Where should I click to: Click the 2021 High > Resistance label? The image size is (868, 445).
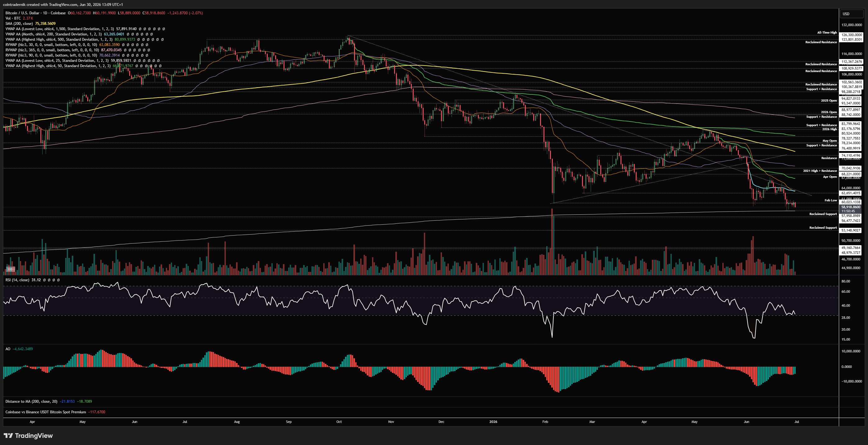(820, 171)
